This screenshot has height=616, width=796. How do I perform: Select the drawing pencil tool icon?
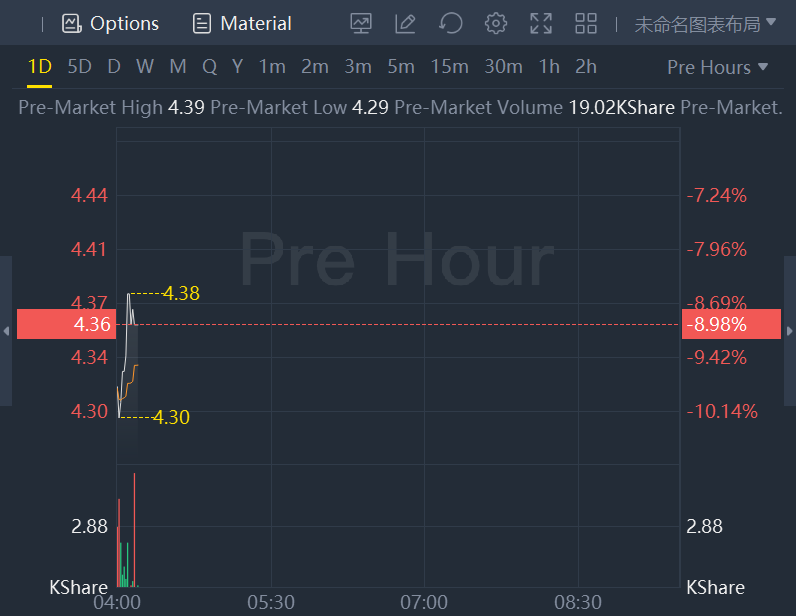click(405, 23)
